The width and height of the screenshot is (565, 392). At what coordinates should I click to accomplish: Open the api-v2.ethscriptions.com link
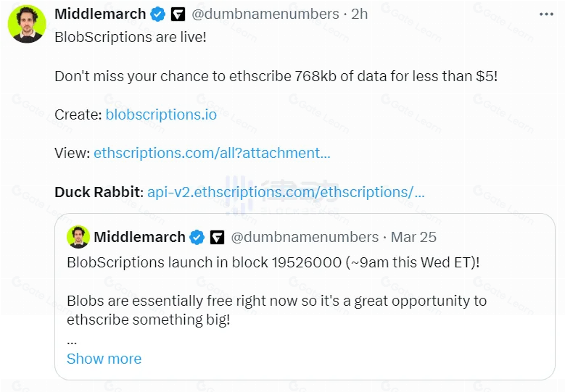[286, 192]
